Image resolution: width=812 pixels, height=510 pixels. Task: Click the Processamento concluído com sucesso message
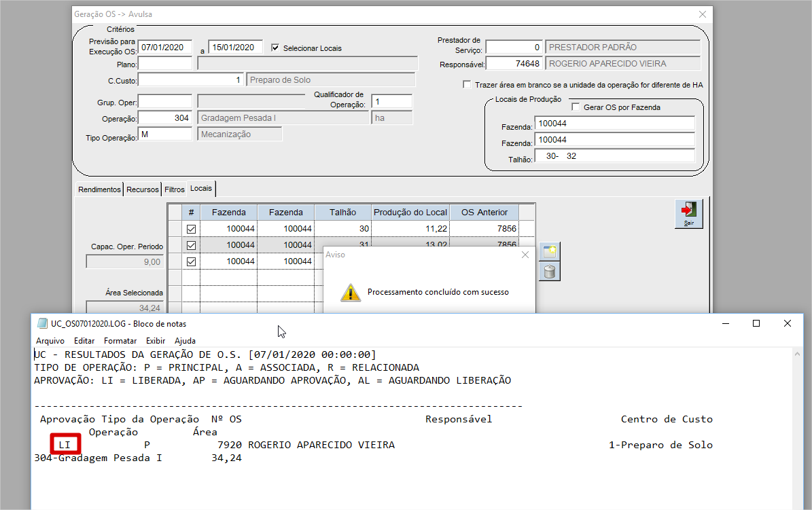438,292
